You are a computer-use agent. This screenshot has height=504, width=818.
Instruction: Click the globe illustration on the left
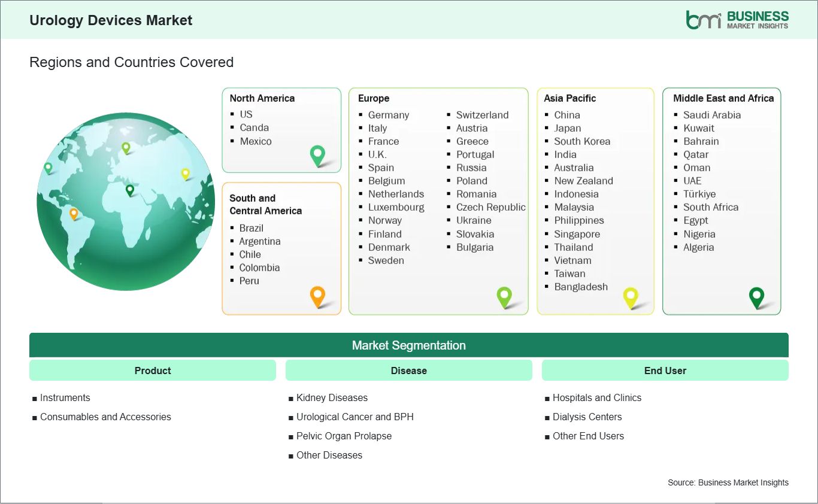point(125,202)
